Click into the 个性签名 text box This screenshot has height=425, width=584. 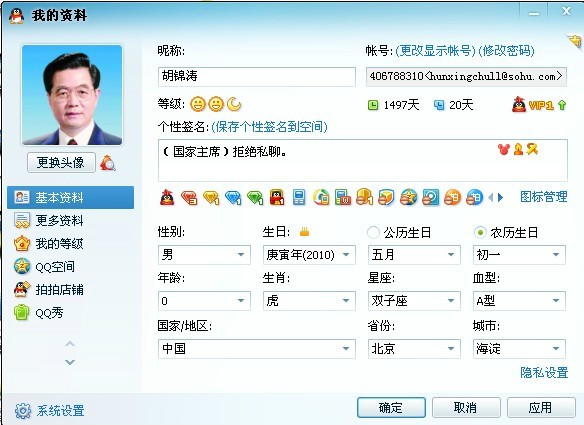pyautogui.click(x=363, y=160)
